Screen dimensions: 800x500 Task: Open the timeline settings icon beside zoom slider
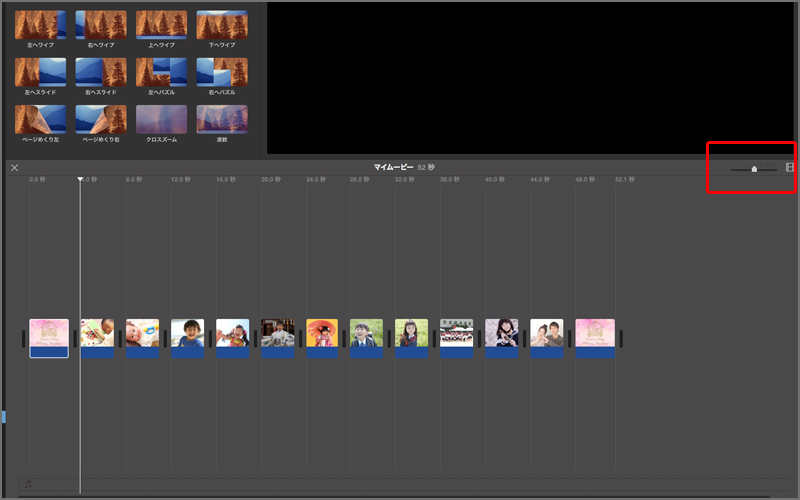click(x=790, y=167)
